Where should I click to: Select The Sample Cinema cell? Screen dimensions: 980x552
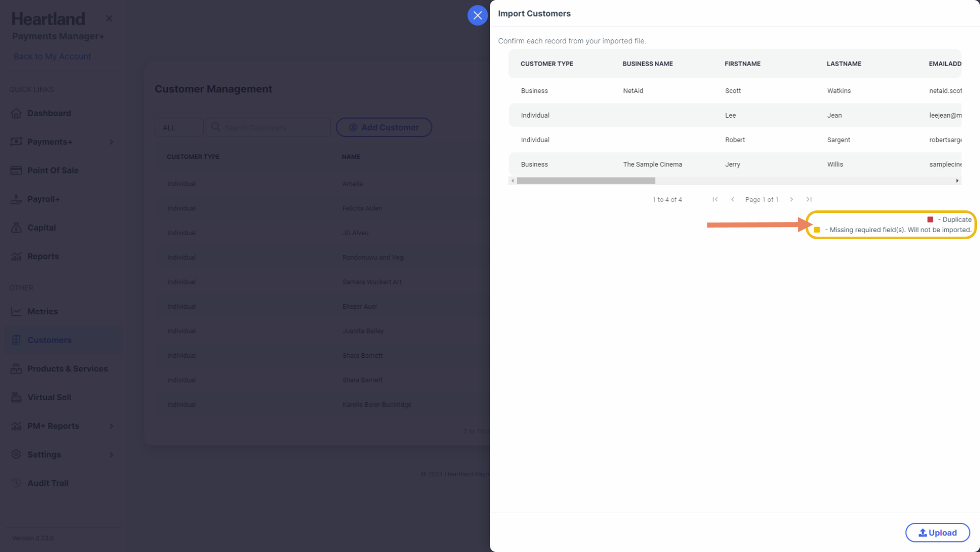point(652,164)
